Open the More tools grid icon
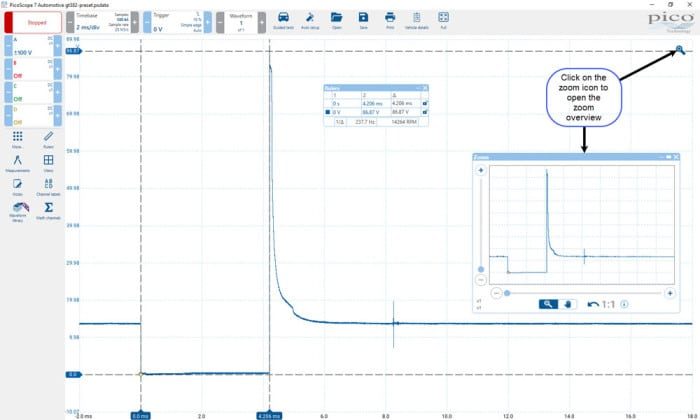 [17, 139]
